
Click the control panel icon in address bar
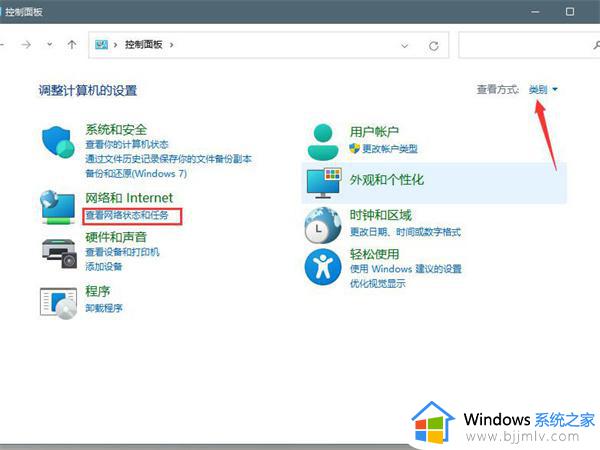[101, 45]
